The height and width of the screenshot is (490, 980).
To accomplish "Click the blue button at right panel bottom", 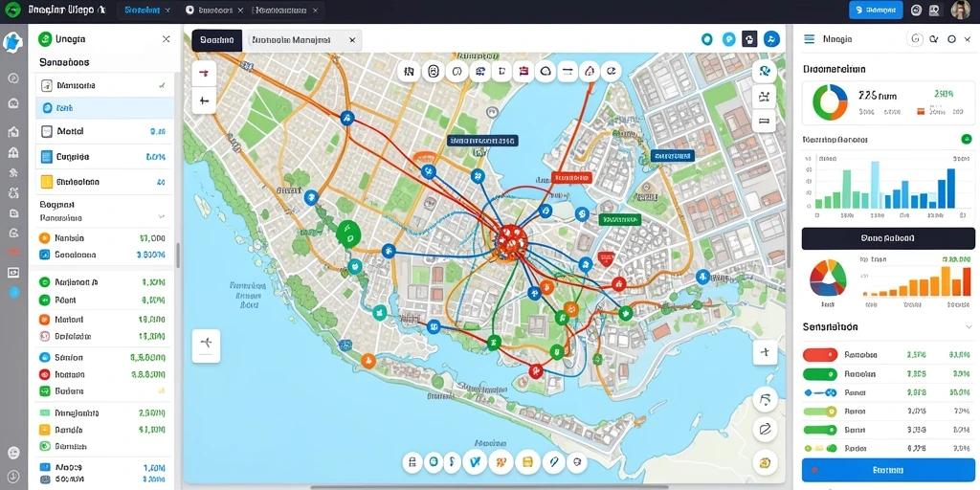I will (888, 469).
